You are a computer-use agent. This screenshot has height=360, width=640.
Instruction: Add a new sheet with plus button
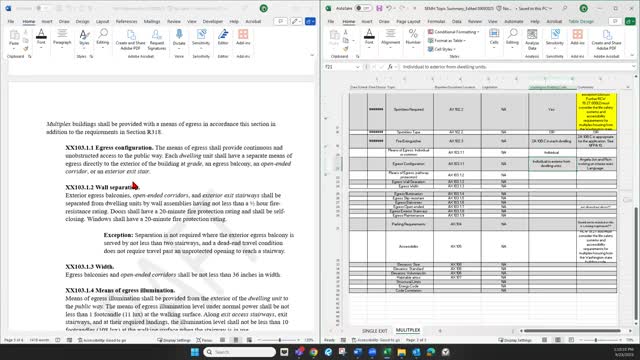[440, 331]
